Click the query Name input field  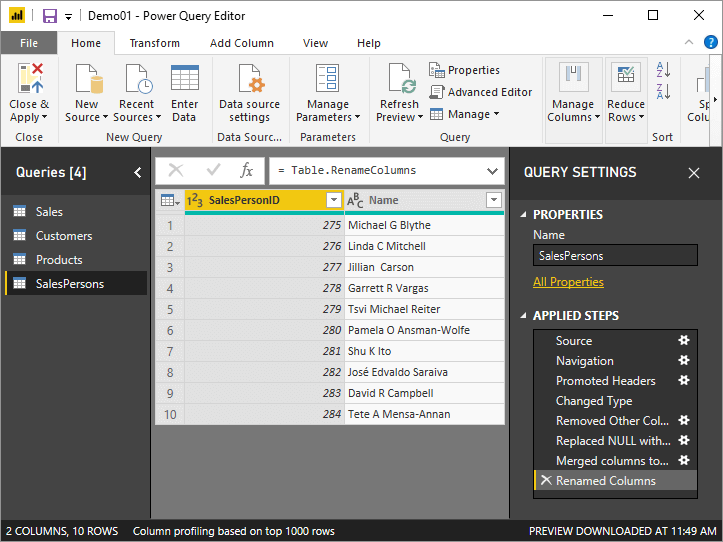coord(615,256)
